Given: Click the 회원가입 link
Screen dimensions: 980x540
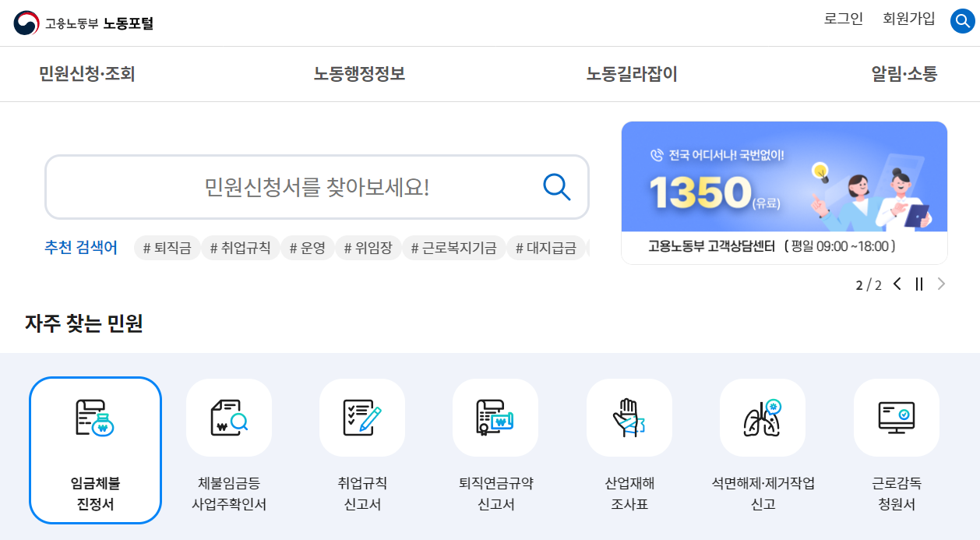Looking at the screenshot, I should pyautogui.click(x=908, y=19).
